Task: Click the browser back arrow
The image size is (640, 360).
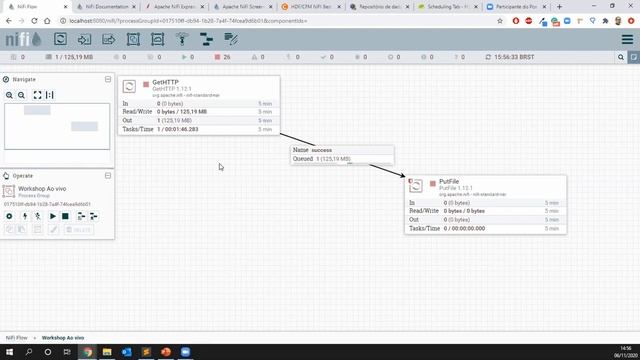Action: 9,21
